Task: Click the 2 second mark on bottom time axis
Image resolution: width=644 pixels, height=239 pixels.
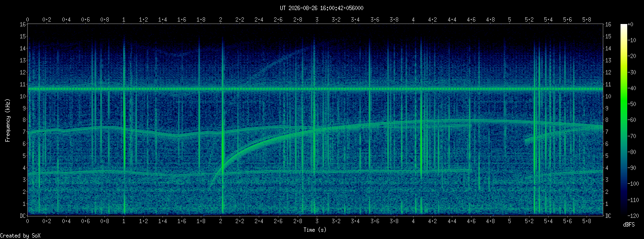Action: coord(220,221)
